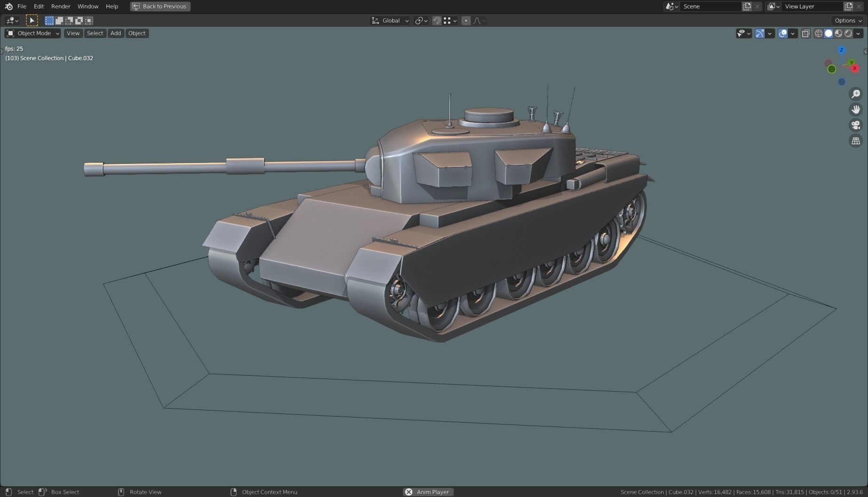Choose Subtract selection mode icon

point(69,21)
